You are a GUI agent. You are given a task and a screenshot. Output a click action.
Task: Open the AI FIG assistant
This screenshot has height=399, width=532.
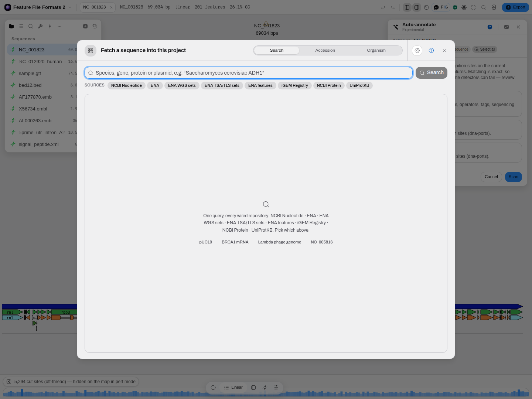[x=441, y=7]
